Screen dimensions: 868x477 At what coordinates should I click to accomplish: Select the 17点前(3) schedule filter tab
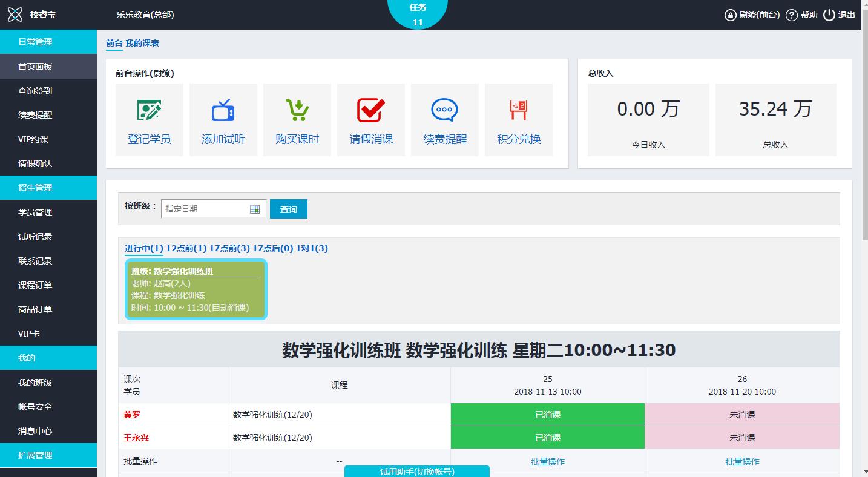(x=229, y=248)
